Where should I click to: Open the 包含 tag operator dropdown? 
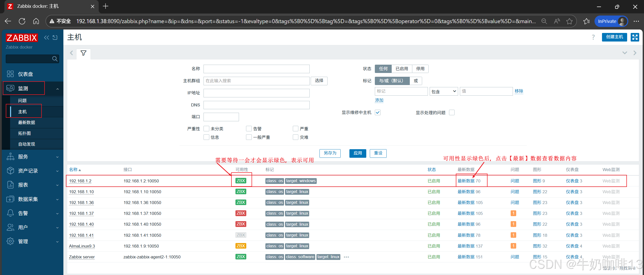point(444,91)
